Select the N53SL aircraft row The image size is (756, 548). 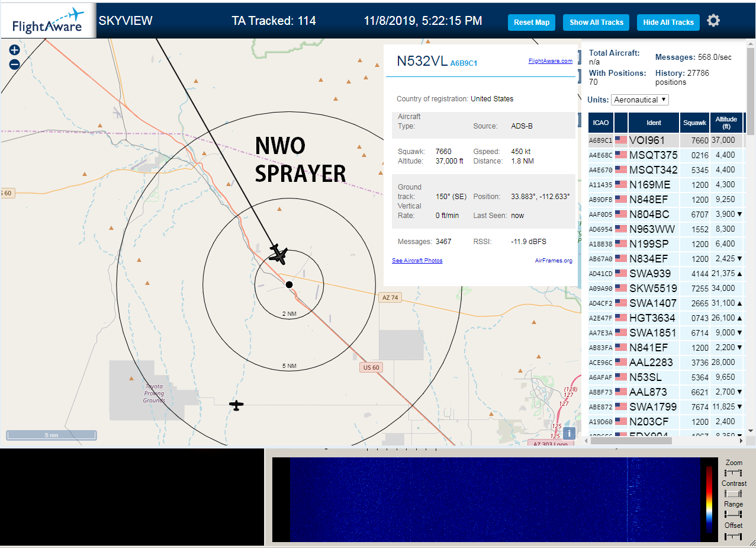tap(666, 377)
